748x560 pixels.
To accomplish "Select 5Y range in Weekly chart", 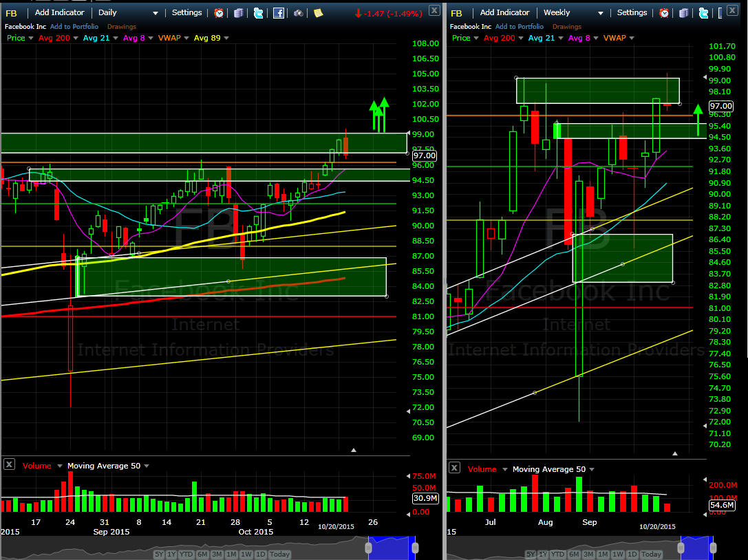I will pos(530,554).
